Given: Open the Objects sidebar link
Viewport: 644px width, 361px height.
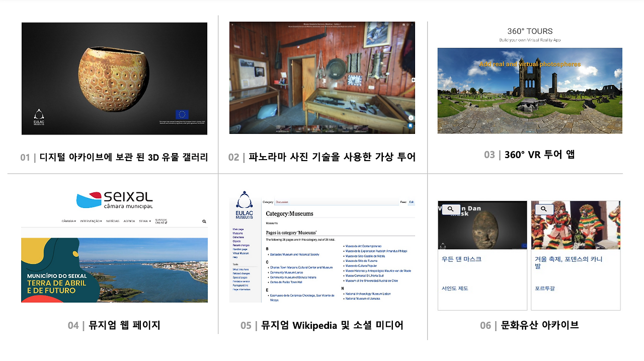Looking at the screenshot, I should pos(236,241).
